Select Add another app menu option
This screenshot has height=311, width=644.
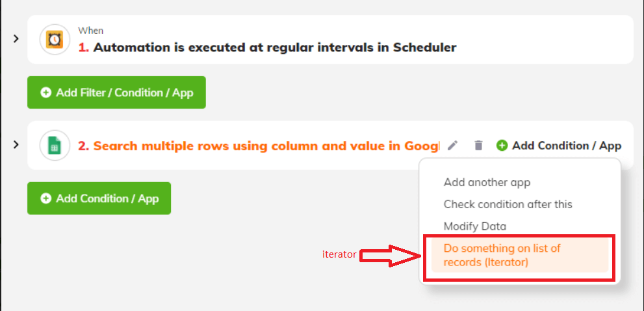(x=487, y=182)
